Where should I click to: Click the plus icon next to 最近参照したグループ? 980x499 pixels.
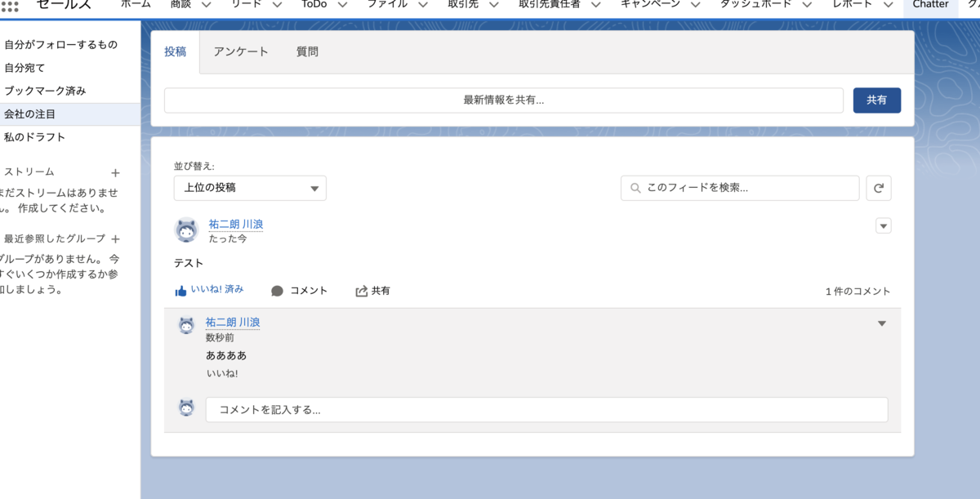click(x=115, y=238)
